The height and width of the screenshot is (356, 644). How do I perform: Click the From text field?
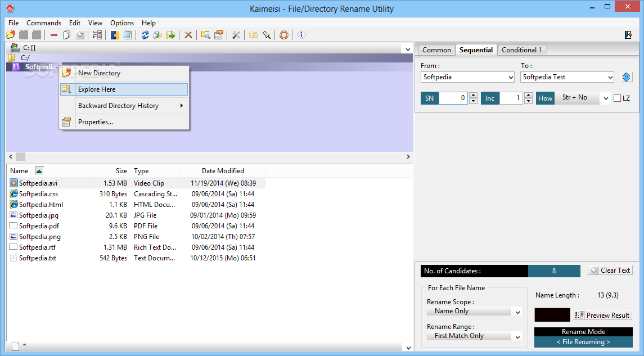tap(464, 77)
